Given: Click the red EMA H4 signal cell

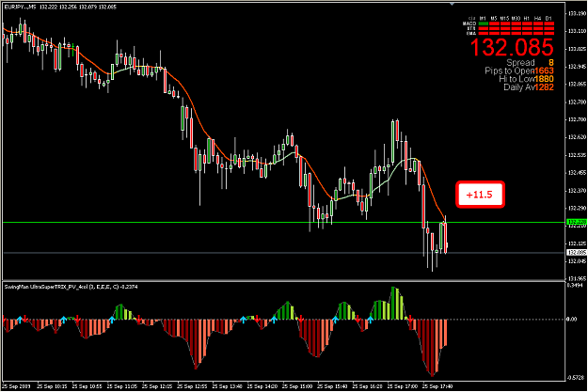Looking at the screenshot, I should 538,33.
